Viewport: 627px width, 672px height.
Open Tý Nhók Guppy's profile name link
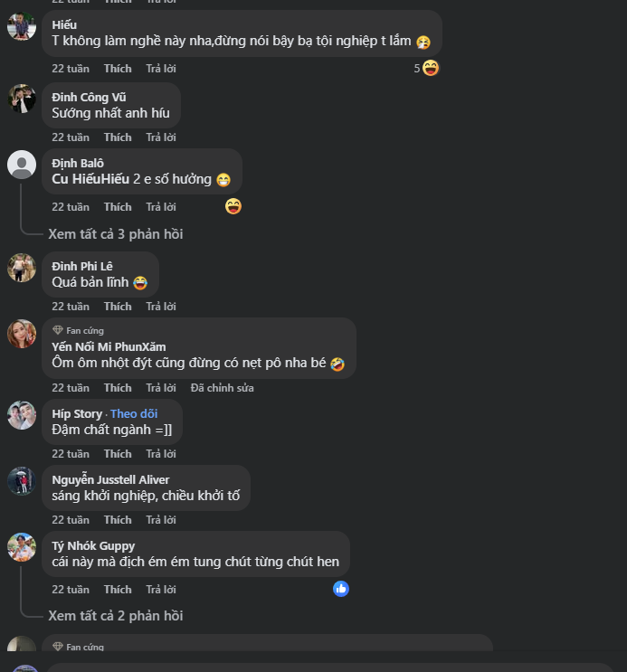93,546
